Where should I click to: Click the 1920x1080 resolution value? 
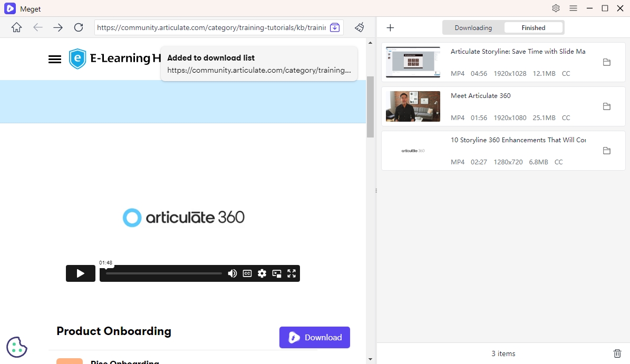[510, 117]
